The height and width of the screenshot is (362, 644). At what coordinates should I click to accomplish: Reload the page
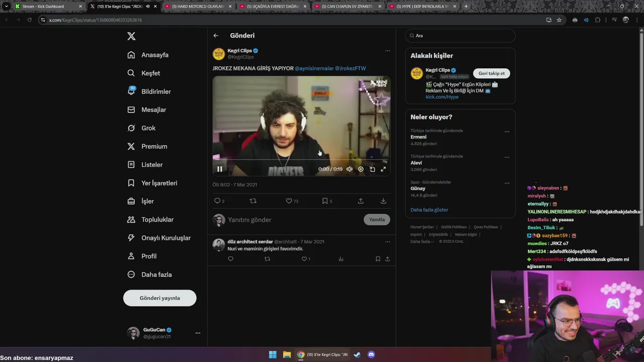(29, 20)
